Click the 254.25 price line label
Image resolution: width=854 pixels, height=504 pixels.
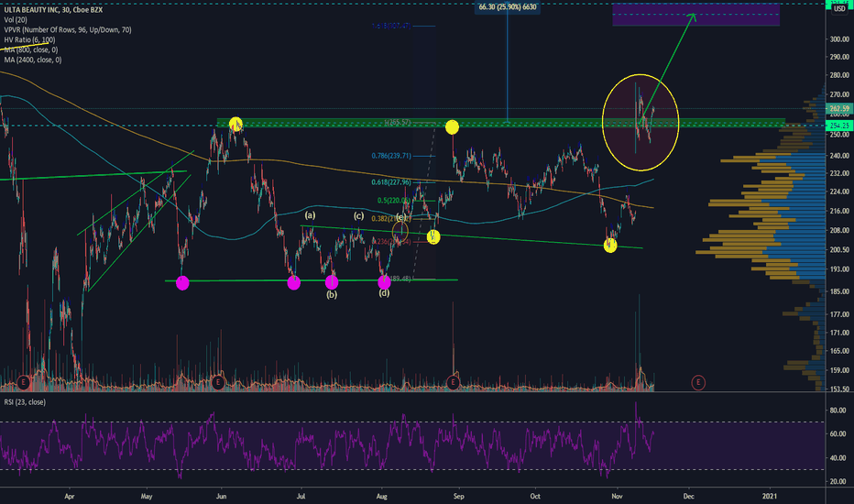pyautogui.click(x=839, y=126)
